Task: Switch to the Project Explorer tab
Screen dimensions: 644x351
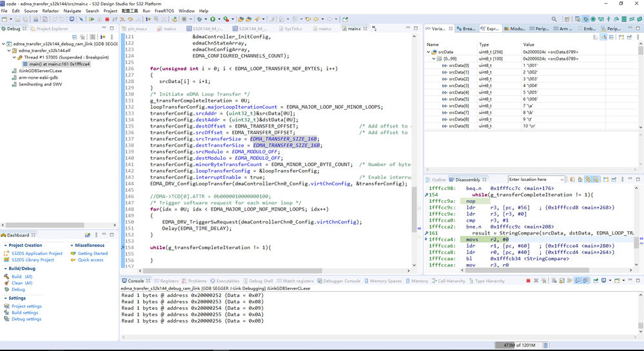Action: (52, 29)
